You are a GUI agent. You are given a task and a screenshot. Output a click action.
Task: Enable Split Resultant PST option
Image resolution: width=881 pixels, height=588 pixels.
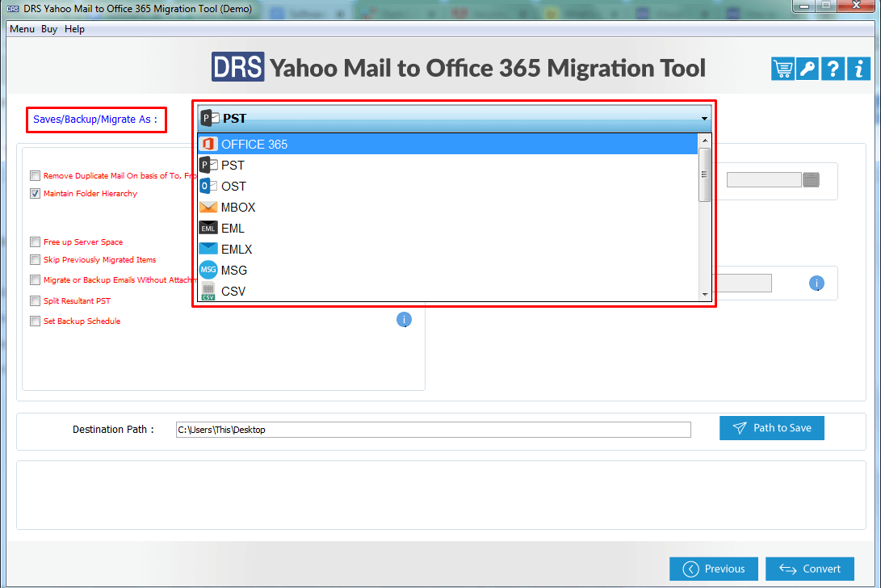(35, 300)
